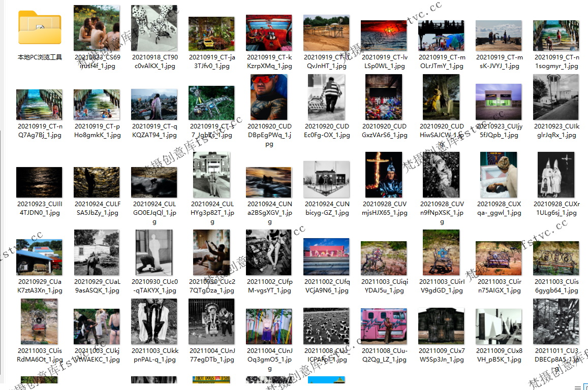
Task: Click file name 20210928_CUVn9fNpXSK_1.jpg
Action: tap(442, 212)
